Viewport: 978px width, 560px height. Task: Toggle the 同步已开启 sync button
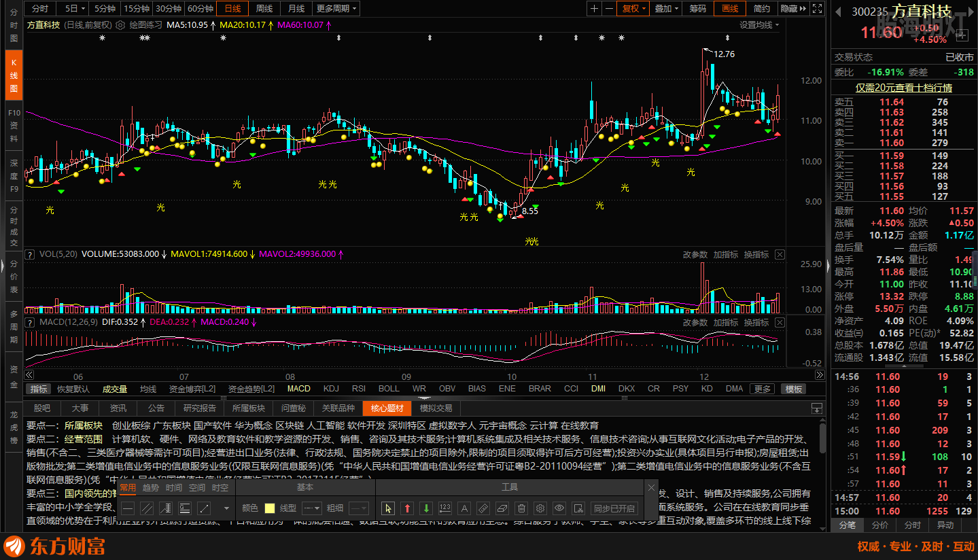(x=614, y=508)
